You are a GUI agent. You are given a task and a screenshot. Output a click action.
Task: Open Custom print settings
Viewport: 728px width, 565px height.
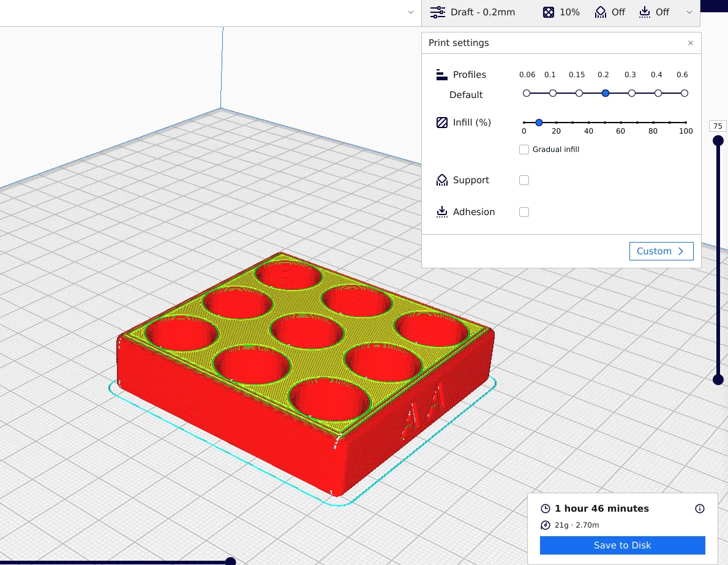click(661, 251)
